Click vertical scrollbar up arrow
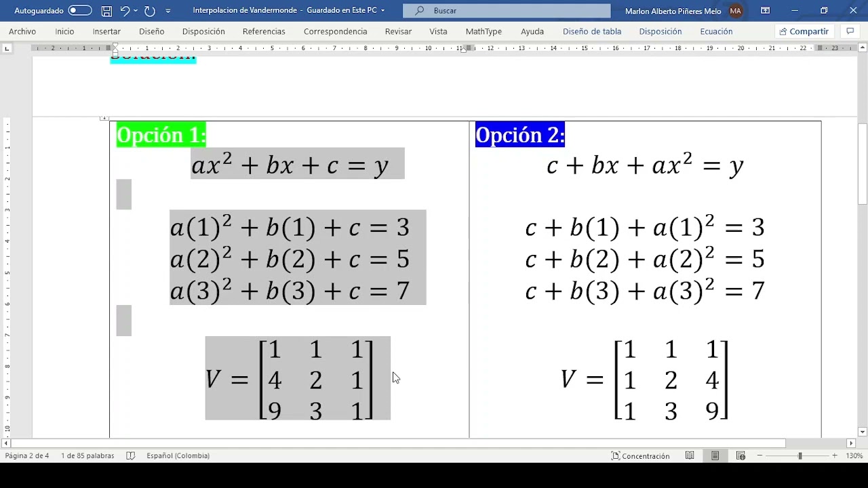The width and height of the screenshot is (868, 488). [863, 48]
